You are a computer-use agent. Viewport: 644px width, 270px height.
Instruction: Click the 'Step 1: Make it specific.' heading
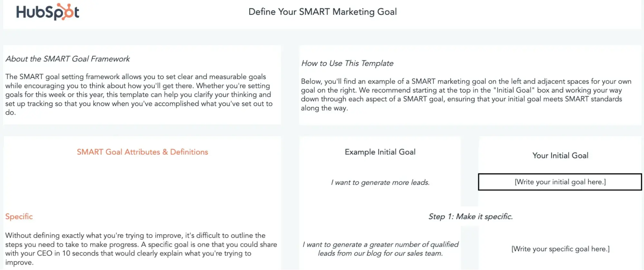tap(470, 216)
